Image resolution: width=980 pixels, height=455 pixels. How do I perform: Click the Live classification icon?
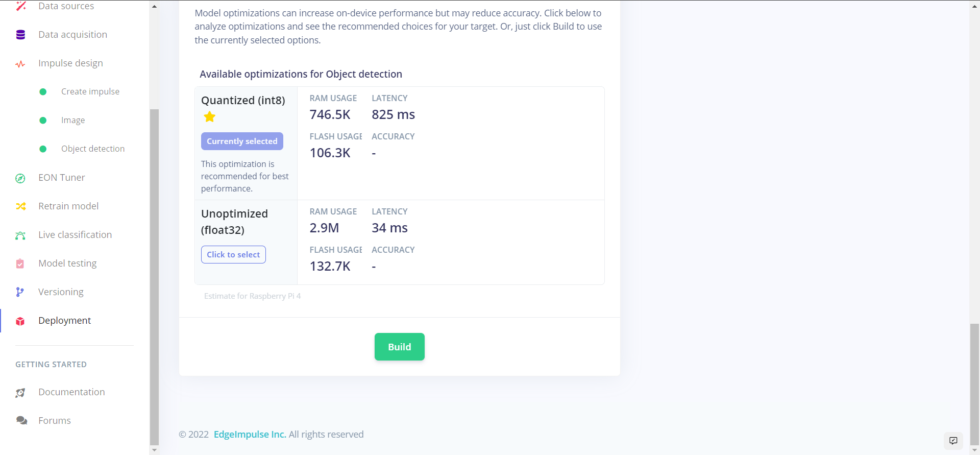(20, 235)
